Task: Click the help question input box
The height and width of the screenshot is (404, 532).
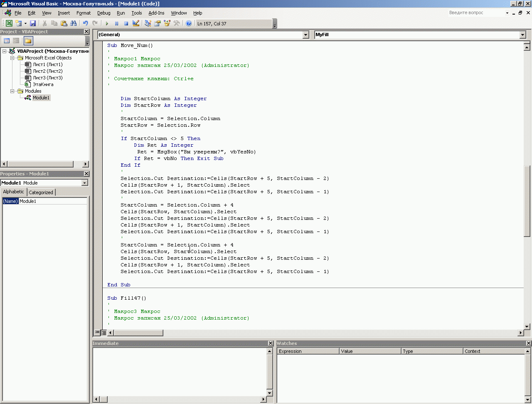Action: point(475,13)
